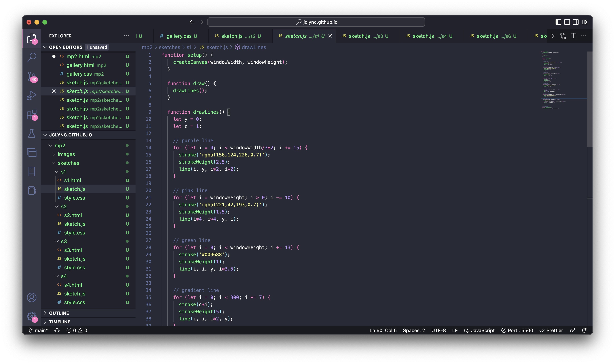Viewport: 615px width, 364px height.
Task: Open the Search view in activity bar
Action: click(x=32, y=57)
